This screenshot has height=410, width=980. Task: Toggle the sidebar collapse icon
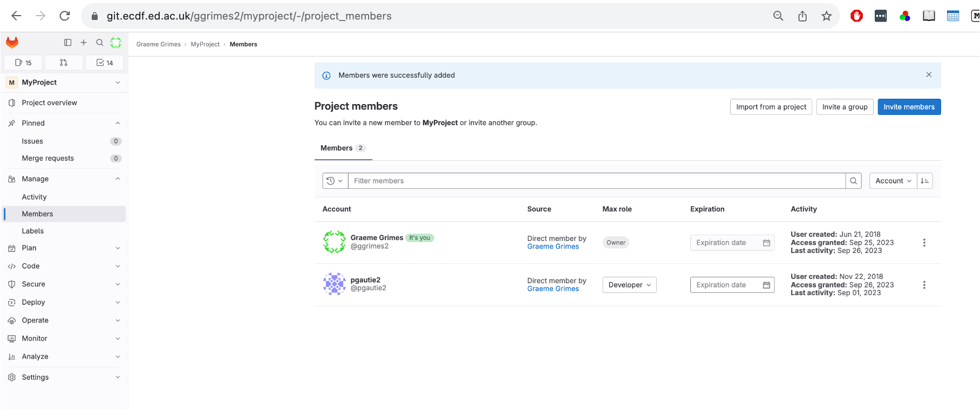[x=67, y=42]
